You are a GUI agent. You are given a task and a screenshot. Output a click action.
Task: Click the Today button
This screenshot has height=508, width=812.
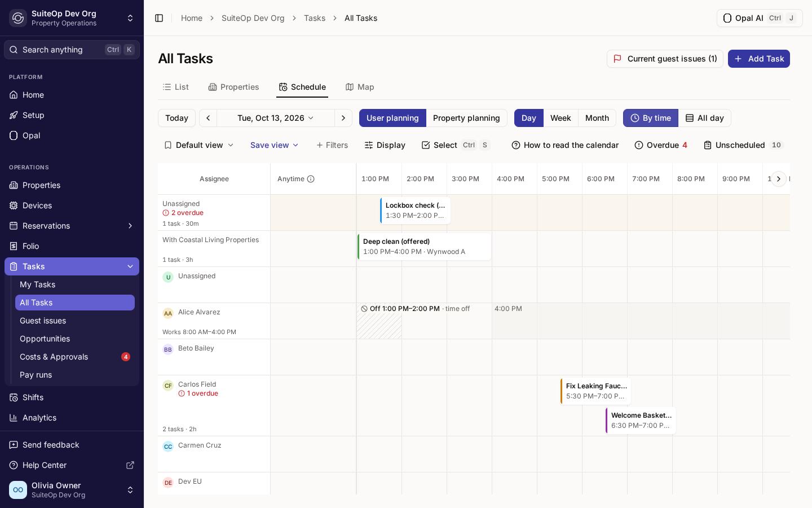click(176, 118)
